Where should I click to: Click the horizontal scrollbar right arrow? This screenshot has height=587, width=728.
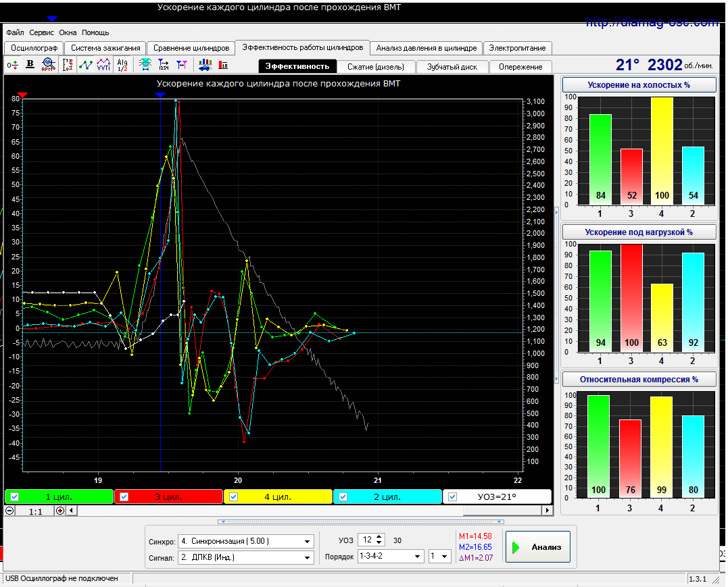[548, 511]
